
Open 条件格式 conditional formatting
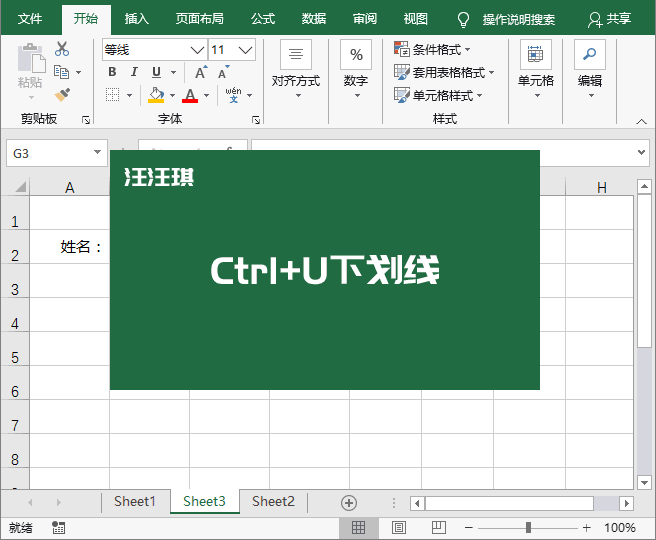point(432,49)
